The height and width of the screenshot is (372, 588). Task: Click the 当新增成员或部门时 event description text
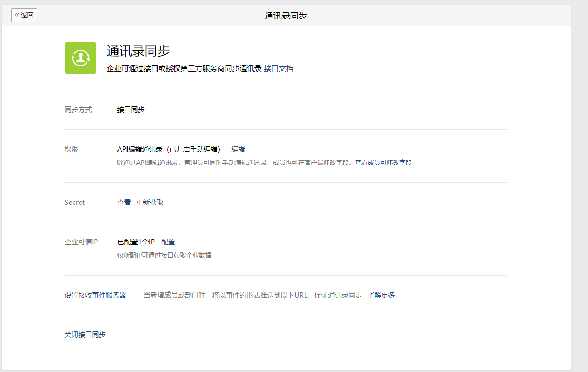click(x=253, y=295)
